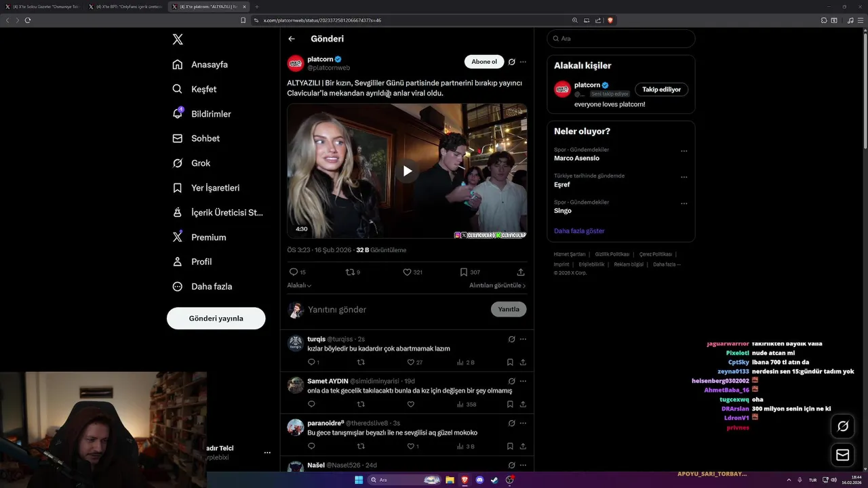868x488 pixels.
Task: Open Gizlilik Politikası footer link
Action: click(x=612, y=254)
